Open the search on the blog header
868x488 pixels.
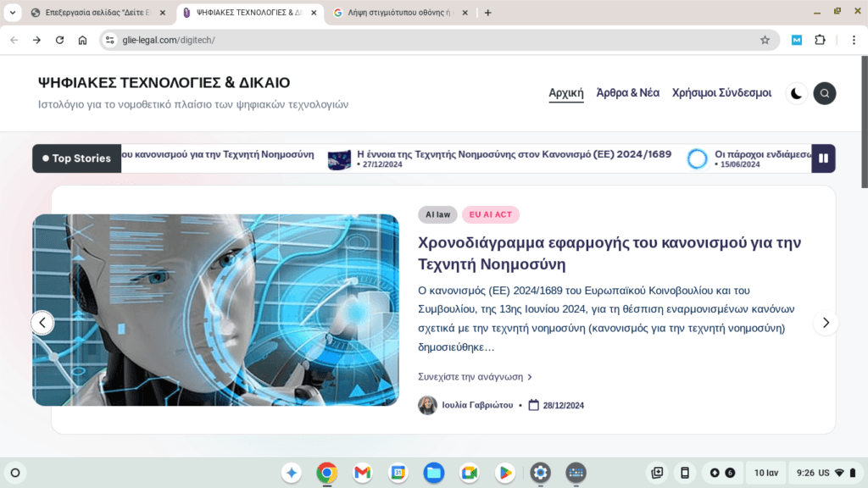(x=824, y=93)
